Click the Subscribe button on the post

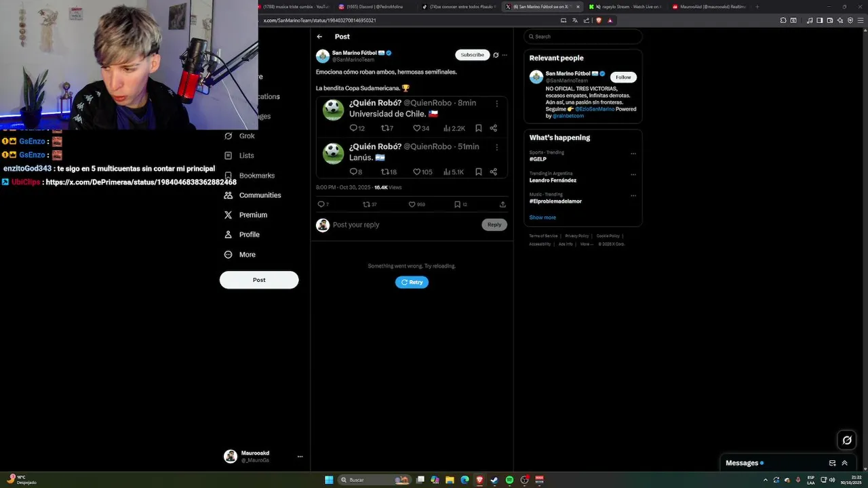click(472, 55)
